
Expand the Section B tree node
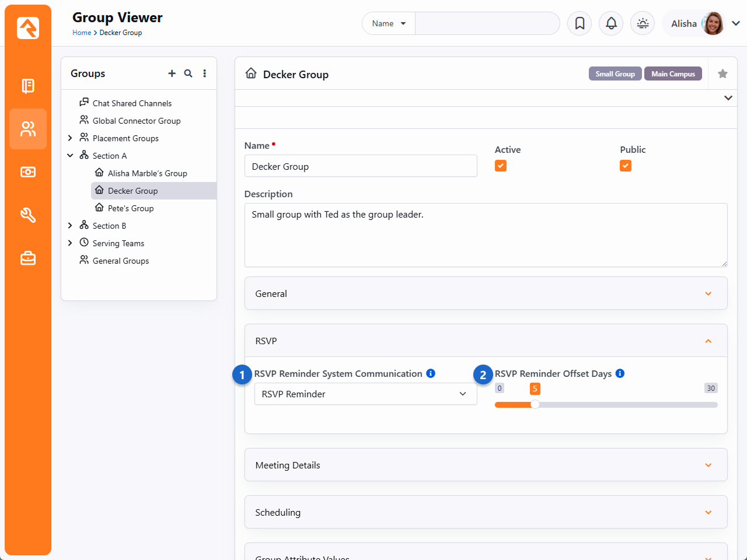(70, 226)
